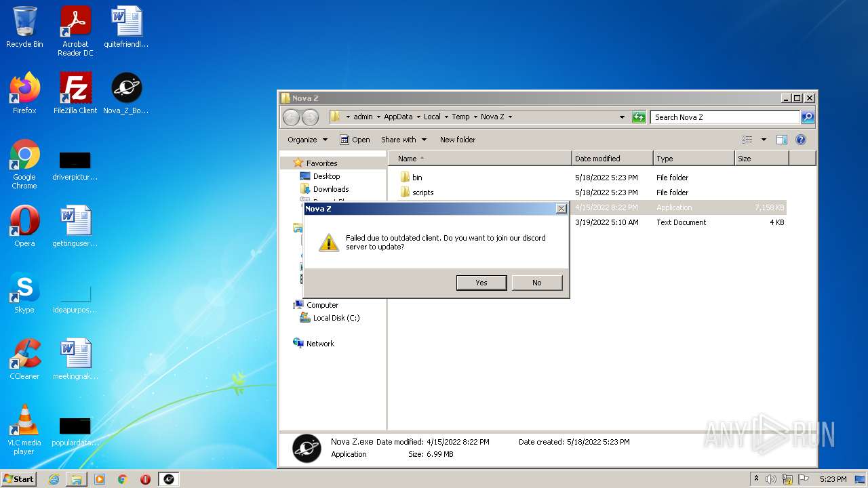This screenshot has width=868, height=488.
Task: Switch to Nova Z taskbar button
Action: 169,479
